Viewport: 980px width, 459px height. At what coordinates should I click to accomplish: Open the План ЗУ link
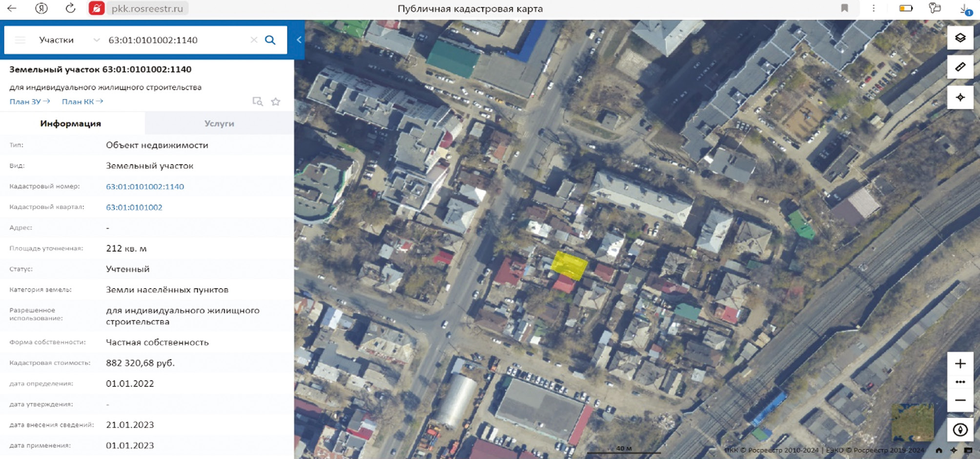point(29,101)
